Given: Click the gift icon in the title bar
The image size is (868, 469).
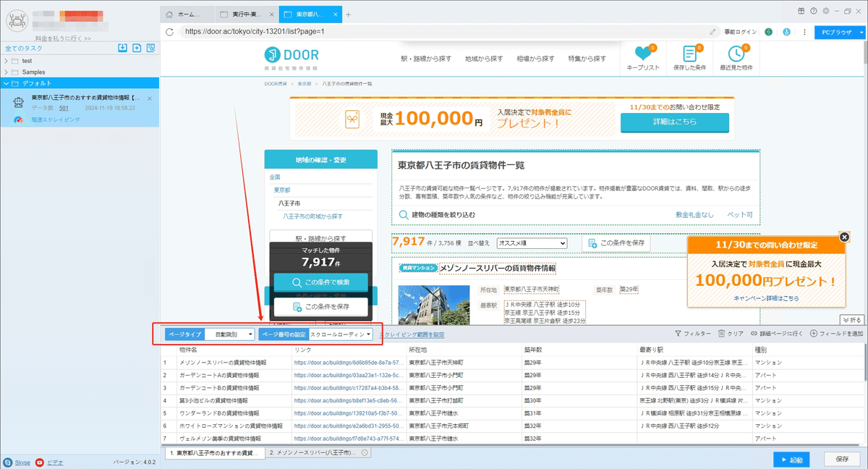Looking at the screenshot, I should (801, 10).
